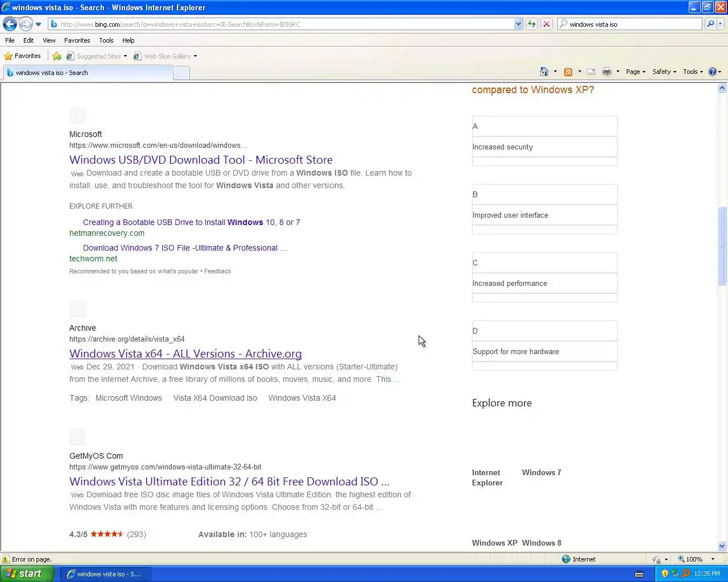Select the windows vista iso - Search tab
Screen dimensions: 728x582
click(x=88, y=73)
